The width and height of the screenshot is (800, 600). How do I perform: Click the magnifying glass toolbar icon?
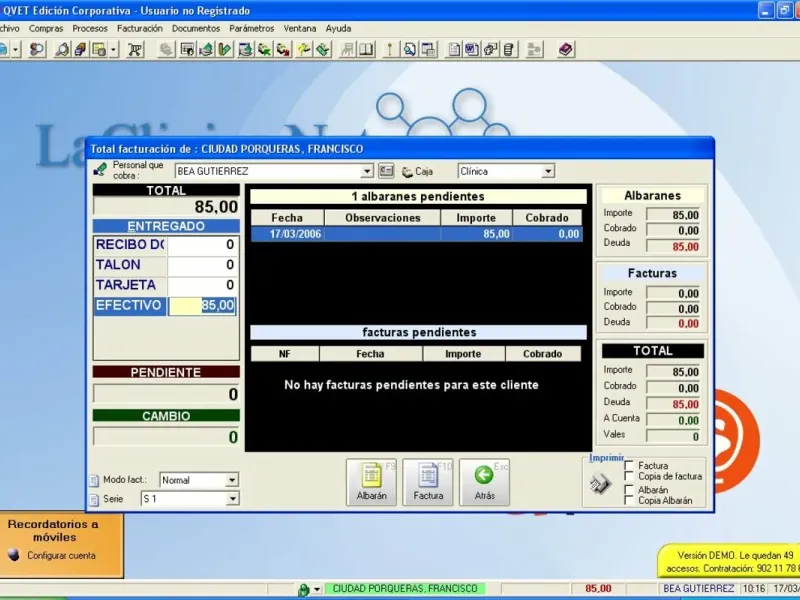(62, 49)
